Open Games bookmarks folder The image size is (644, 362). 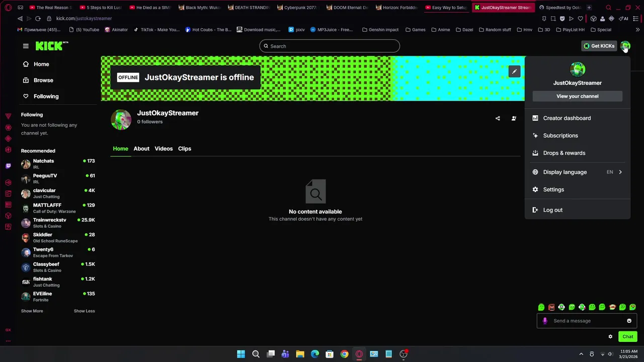tap(416, 30)
